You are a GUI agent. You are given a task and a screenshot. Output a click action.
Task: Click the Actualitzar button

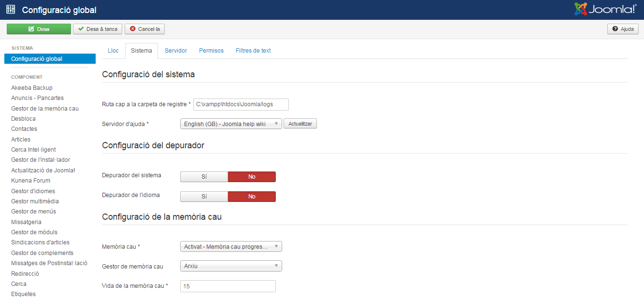(x=300, y=124)
